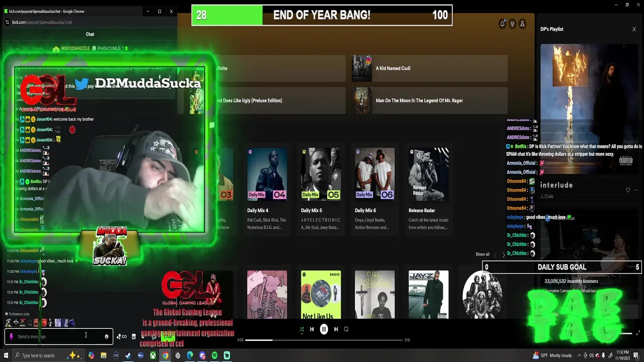Screen dimensions: 644x362
Task: Open Xbox app from the taskbar
Action: point(153,355)
